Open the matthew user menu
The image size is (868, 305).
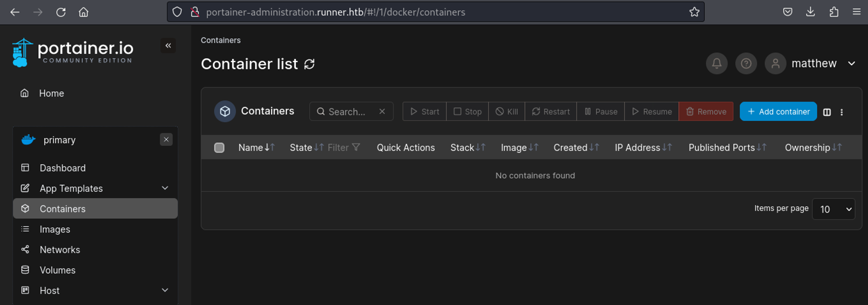pos(812,64)
